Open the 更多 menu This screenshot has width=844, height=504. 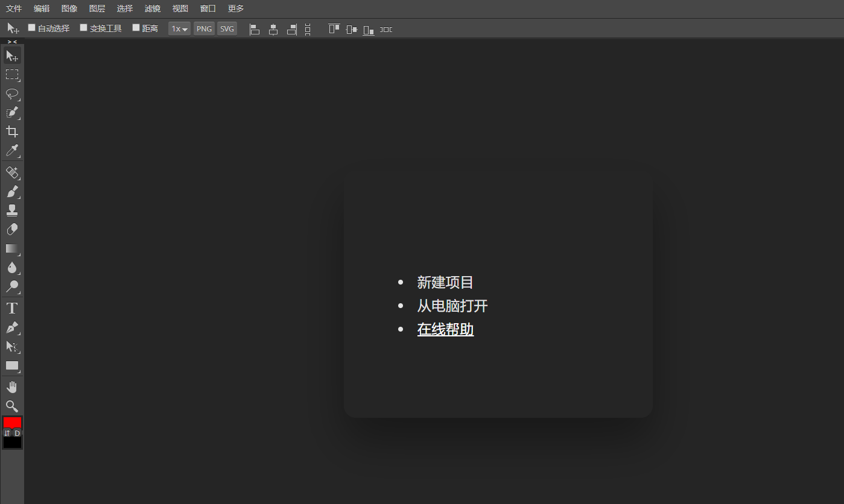[x=236, y=8]
